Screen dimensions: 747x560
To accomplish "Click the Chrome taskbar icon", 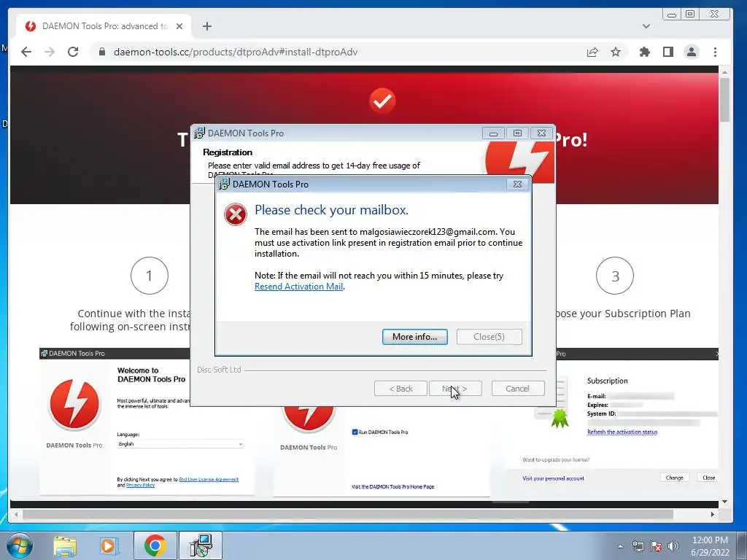I will pyautogui.click(x=155, y=545).
